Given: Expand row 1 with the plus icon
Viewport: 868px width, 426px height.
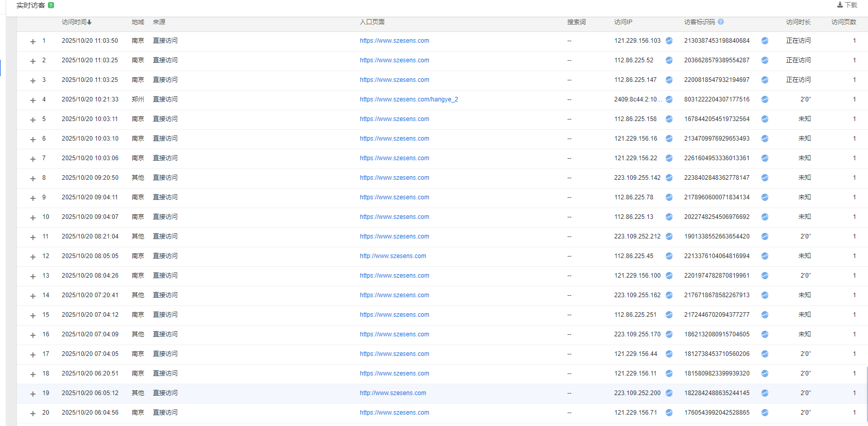Looking at the screenshot, I should click(33, 41).
